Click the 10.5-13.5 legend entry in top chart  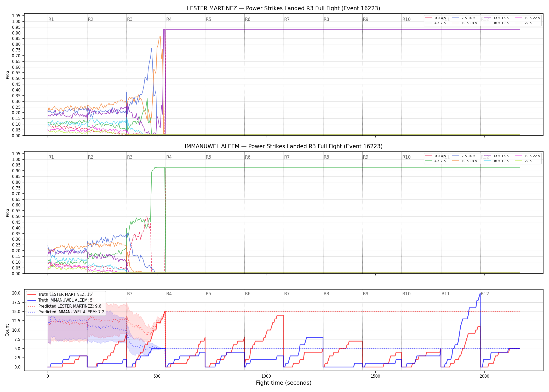[x=465, y=23]
